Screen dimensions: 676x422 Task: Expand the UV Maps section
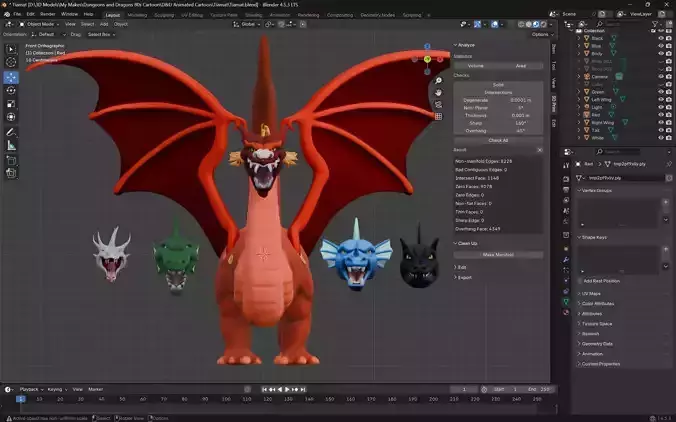589,294
